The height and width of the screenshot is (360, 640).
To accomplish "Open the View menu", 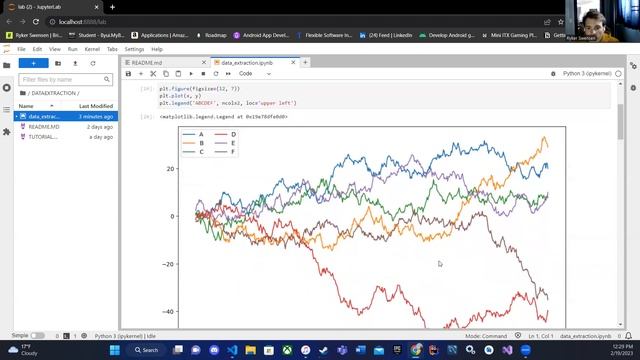I will [55, 49].
